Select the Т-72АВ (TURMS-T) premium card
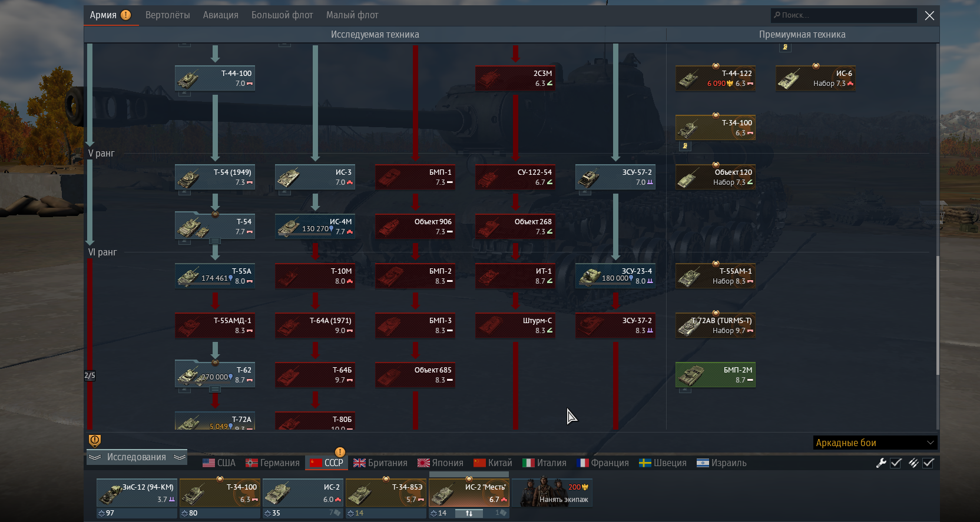This screenshot has width=980, height=522. 716,325
